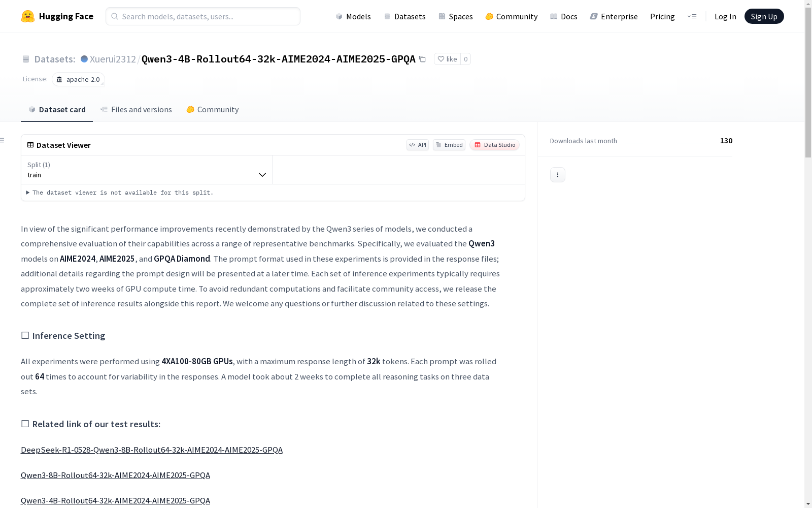Like this dataset
Image resolution: width=812 pixels, height=508 pixels.
[x=447, y=59]
